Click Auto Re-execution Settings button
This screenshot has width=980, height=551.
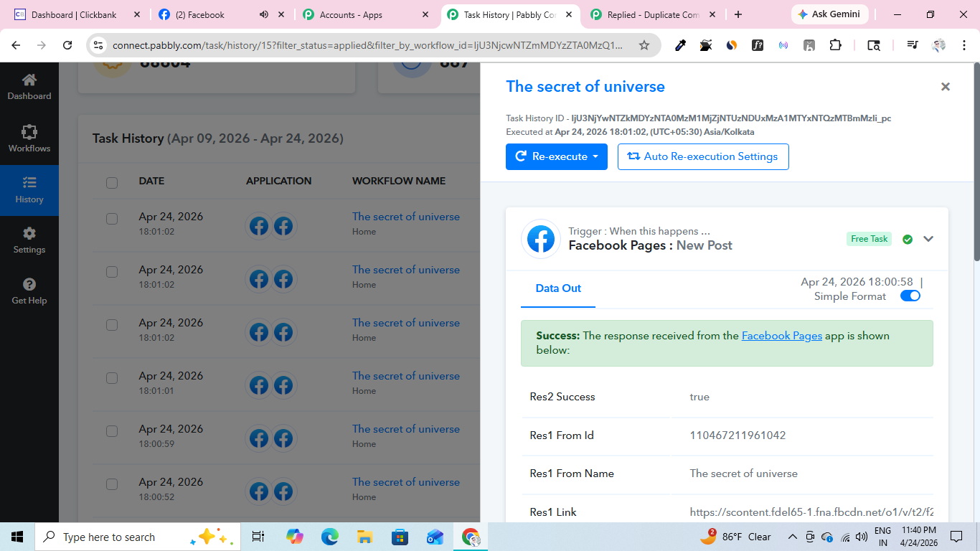tap(702, 156)
